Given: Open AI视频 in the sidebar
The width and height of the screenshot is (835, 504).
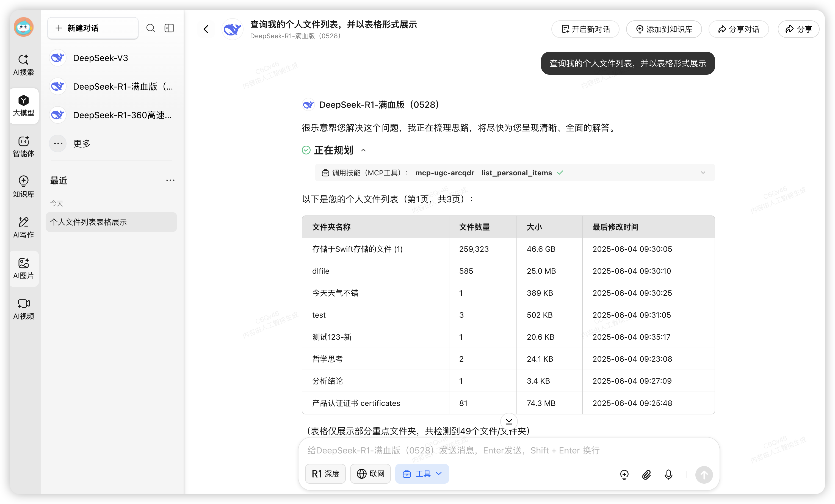Looking at the screenshot, I should 23,309.
